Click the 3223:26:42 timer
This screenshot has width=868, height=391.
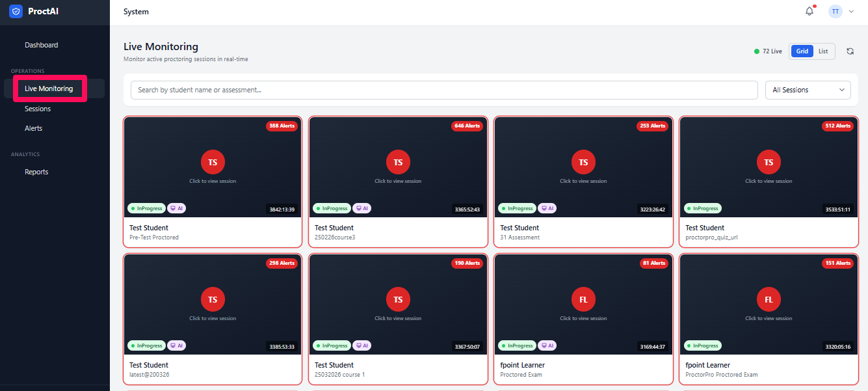coord(653,209)
